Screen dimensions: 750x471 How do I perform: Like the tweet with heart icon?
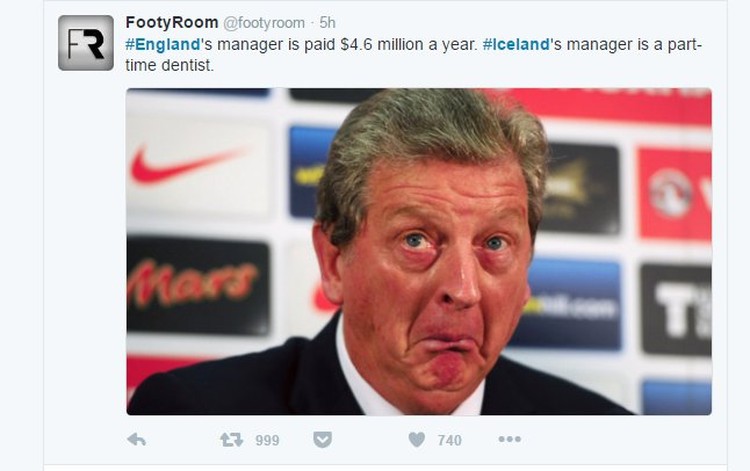pos(417,439)
